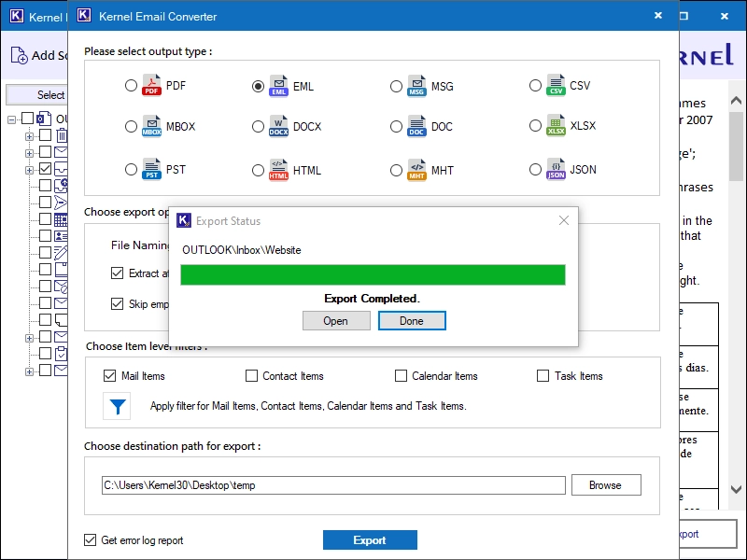Viewport: 747px width, 560px height.
Task: Toggle the Skip empty checkbox
Action: (x=117, y=303)
